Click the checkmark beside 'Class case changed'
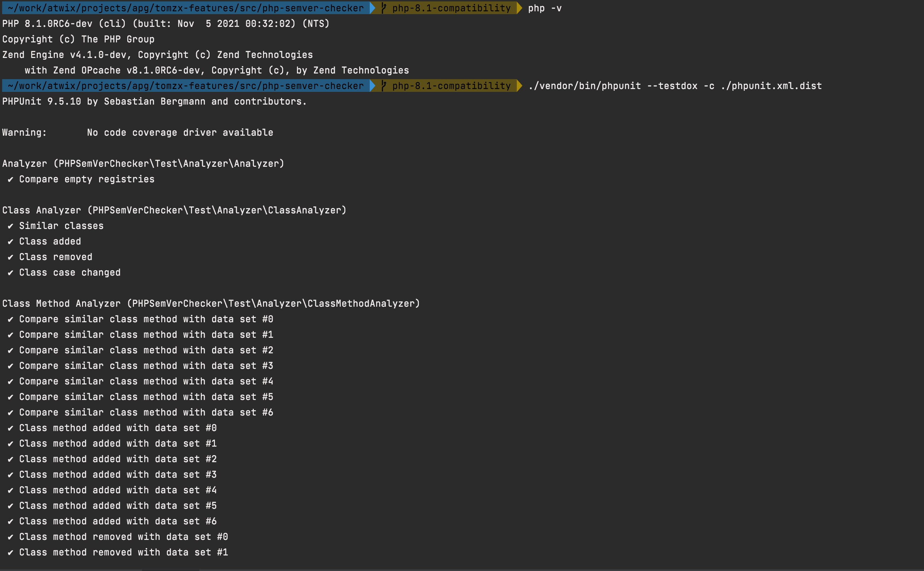 pyautogui.click(x=11, y=273)
